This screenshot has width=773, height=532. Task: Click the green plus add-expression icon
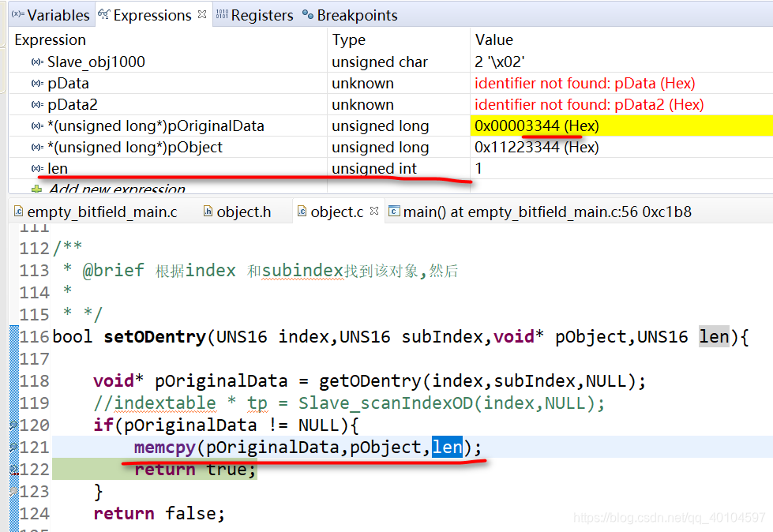[36, 189]
